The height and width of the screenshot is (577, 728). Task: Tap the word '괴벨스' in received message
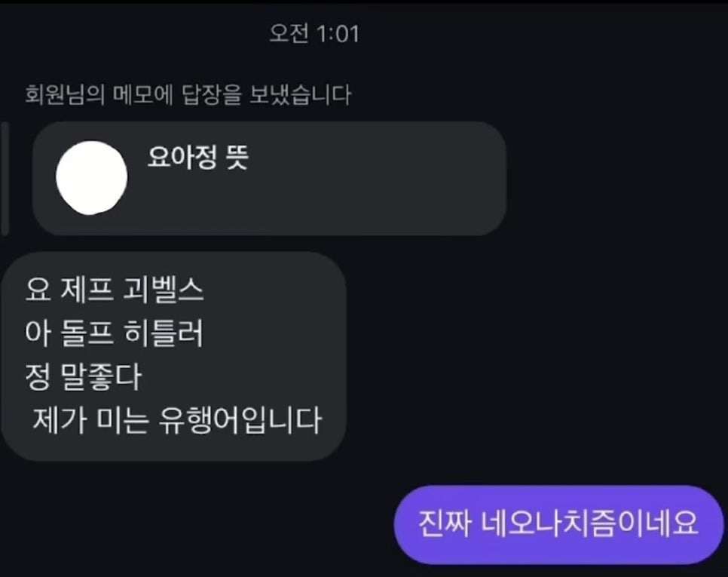tap(164, 290)
